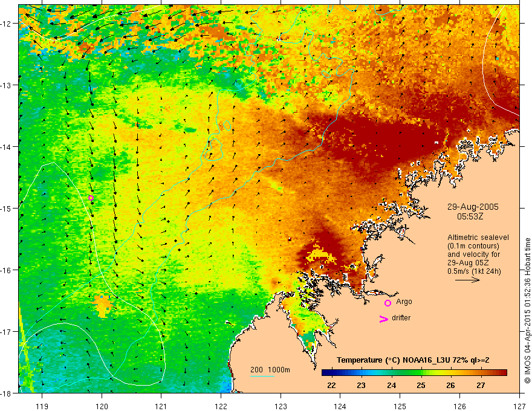This screenshot has width=532, height=411.
Task: Click the colorbar value 26
Action: click(450, 385)
